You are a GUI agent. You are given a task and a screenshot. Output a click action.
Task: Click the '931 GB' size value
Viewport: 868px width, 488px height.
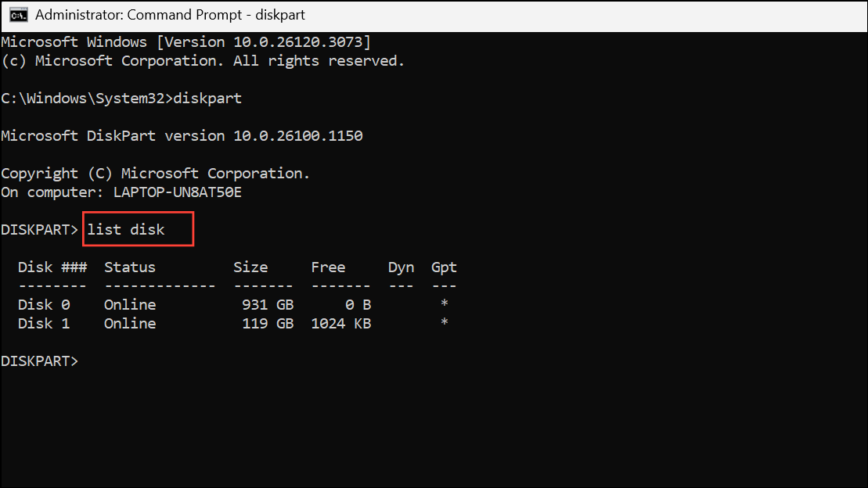pyautogui.click(x=268, y=305)
